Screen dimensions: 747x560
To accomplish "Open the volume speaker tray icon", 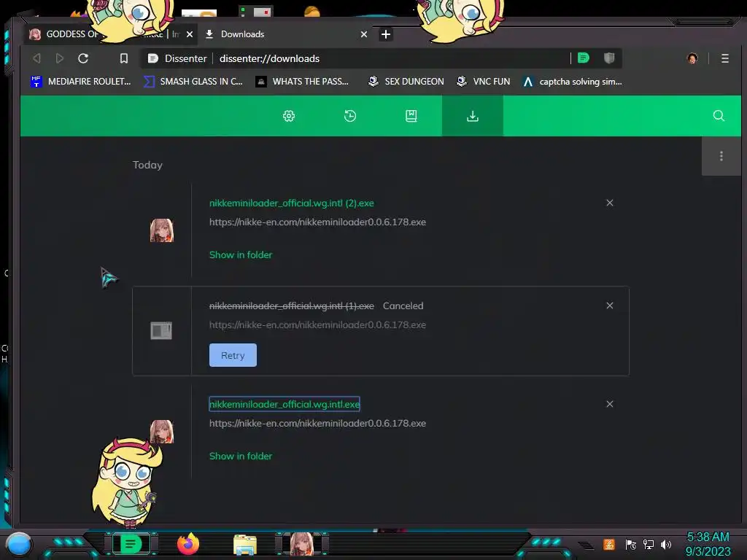I will tap(666, 544).
